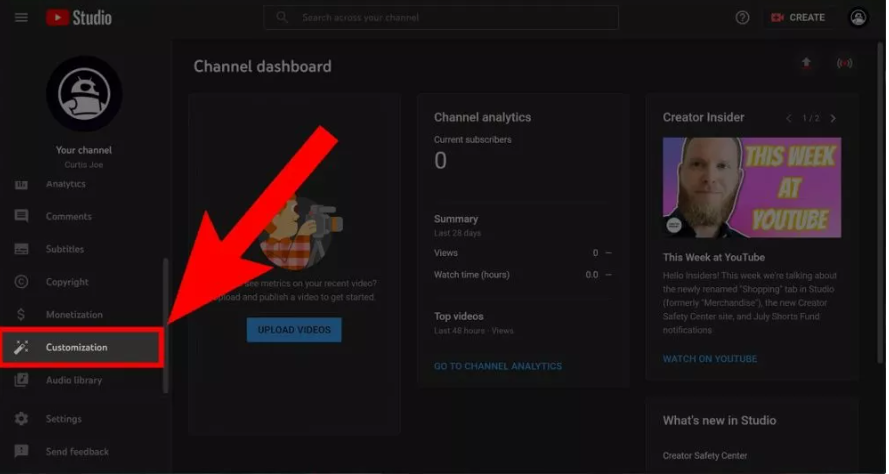Image resolution: width=889 pixels, height=474 pixels.
Task: Click the Settings gear icon
Action: coord(21,419)
